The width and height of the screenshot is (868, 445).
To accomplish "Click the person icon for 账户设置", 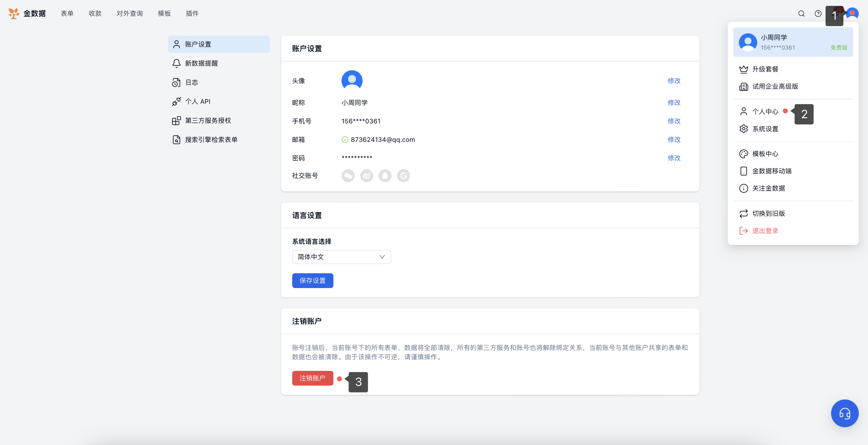I will [x=176, y=44].
